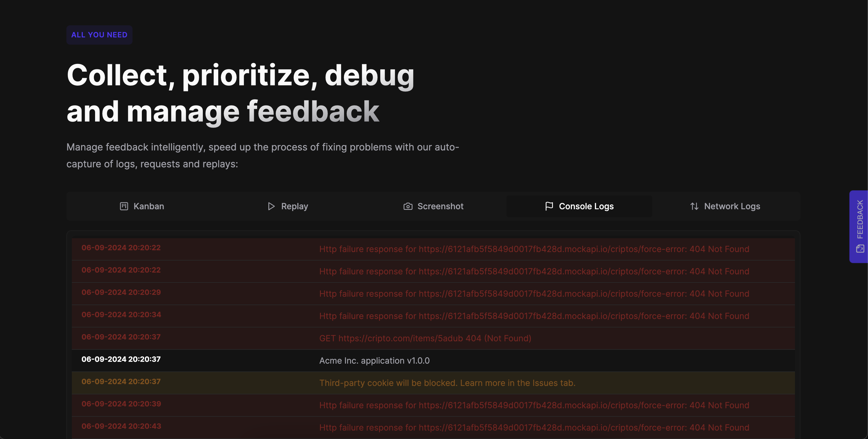Click the Http failure message at 20:20:43
868x439 pixels.
[534, 427]
